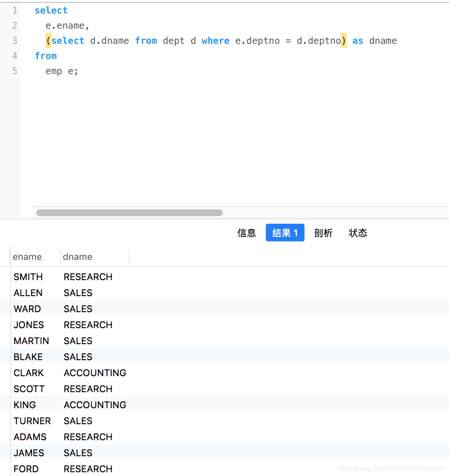Screen dimensions: 449x476
Task: Click emp e; on line 5
Action: pos(62,71)
